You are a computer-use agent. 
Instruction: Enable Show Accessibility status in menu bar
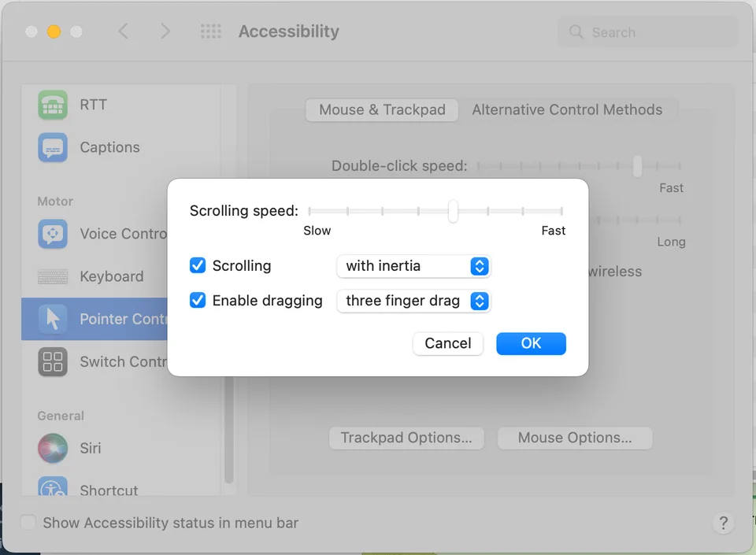(29, 523)
